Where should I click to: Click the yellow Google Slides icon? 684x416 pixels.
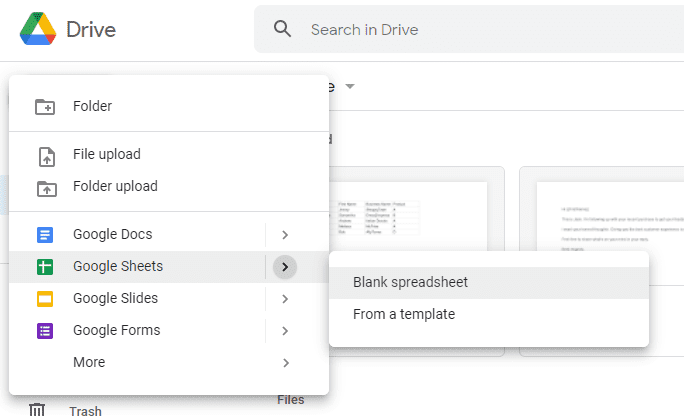45,299
